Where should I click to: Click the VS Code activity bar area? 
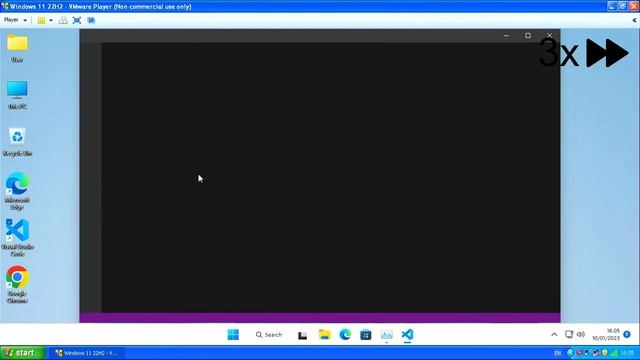pos(91,178)
